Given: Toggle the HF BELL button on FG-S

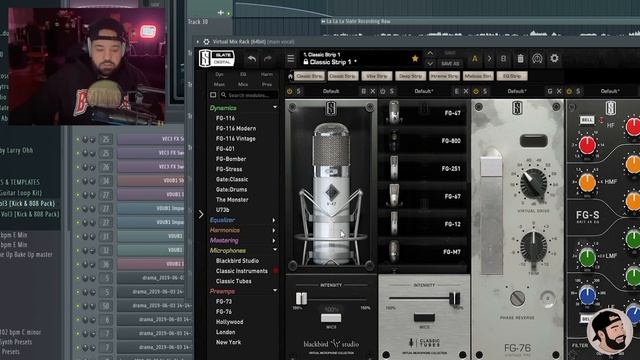Looking at the screenshot, I should point(587,120).
